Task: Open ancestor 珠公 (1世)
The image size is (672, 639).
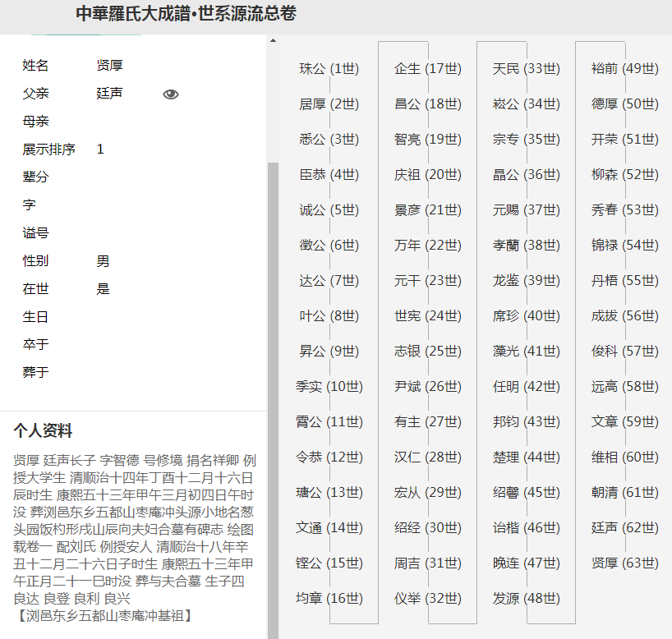Action: pyautogui.click(x=329, y=68)
